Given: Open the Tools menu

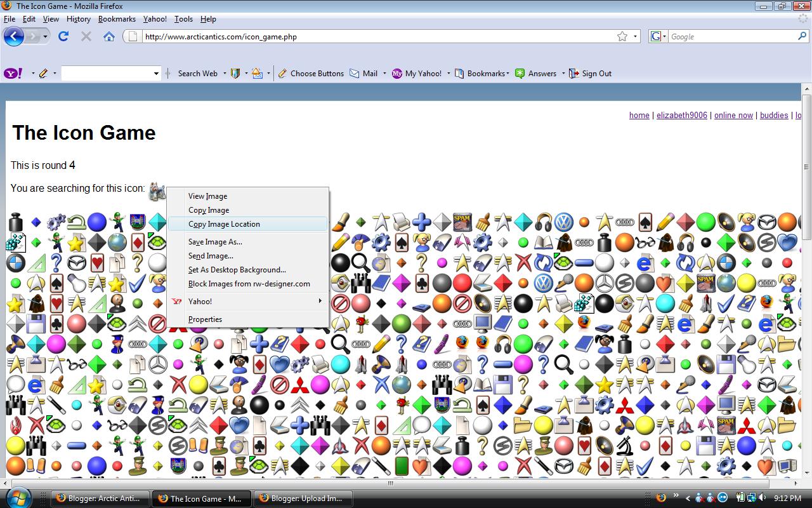Looking at the screenshot, I should (x=183, y=19).
